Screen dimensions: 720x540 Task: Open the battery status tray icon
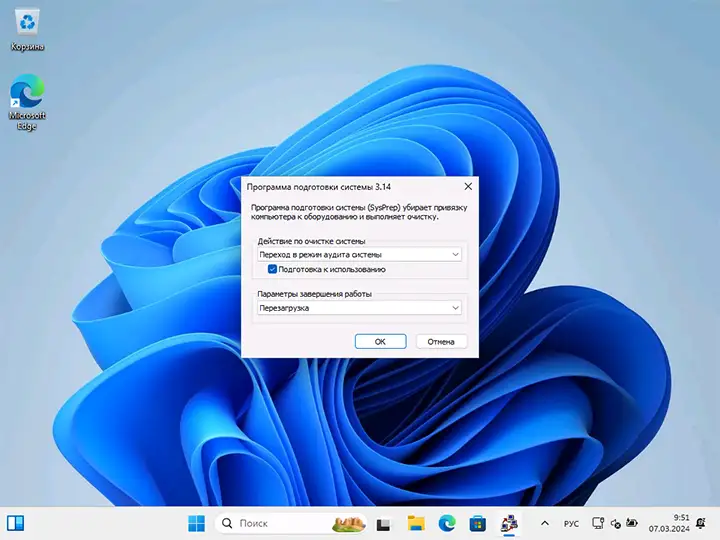coord(632,523)
